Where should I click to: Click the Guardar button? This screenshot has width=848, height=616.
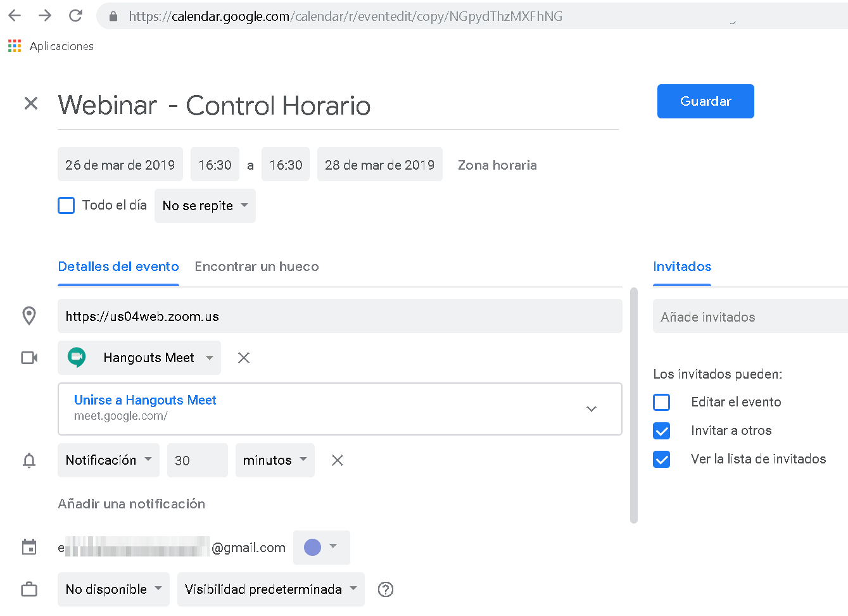tap(706, 101)
